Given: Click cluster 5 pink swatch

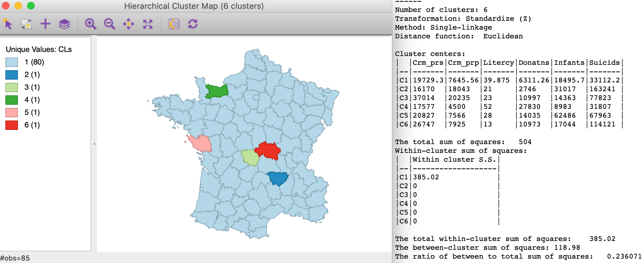Looking at the screenshot, I should point(12,113).
